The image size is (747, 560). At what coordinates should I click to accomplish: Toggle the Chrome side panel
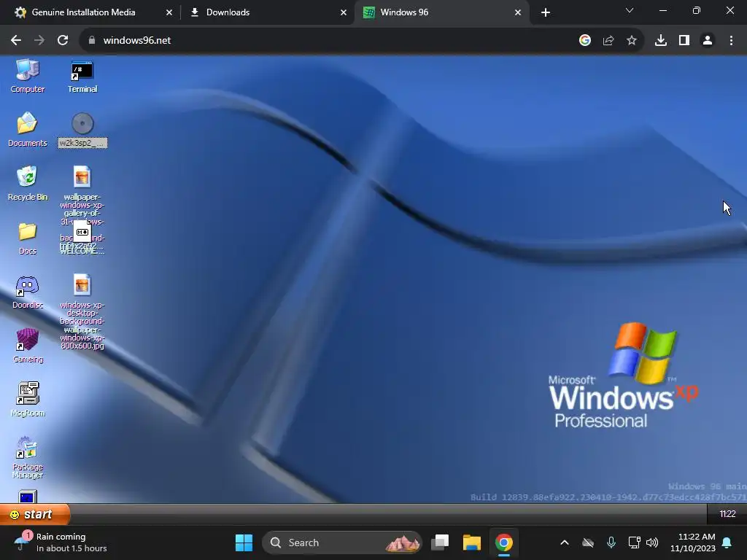point(684,41)
